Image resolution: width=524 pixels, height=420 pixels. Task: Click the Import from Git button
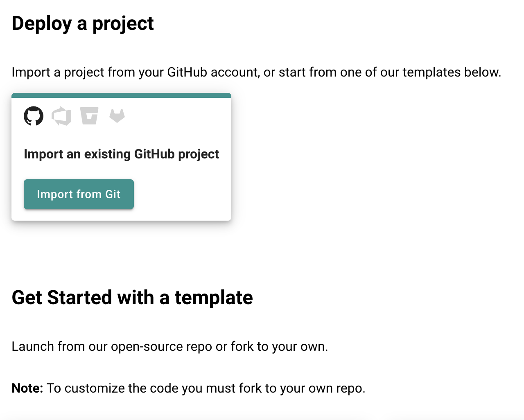coord(79,194)
